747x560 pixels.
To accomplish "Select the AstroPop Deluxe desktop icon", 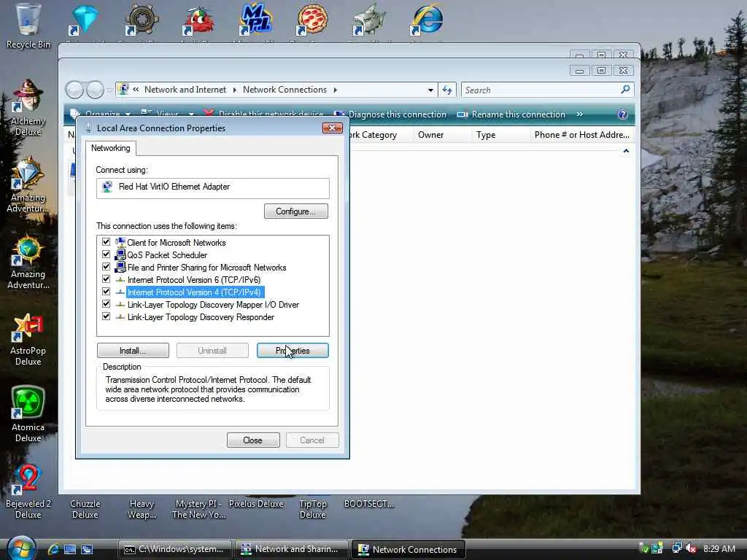I will 28,339.
